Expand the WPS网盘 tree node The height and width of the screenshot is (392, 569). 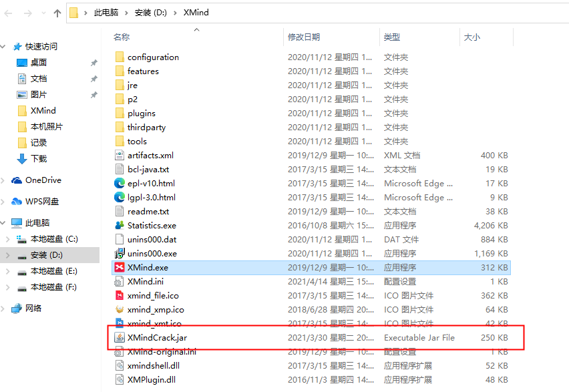coord(3,202)
